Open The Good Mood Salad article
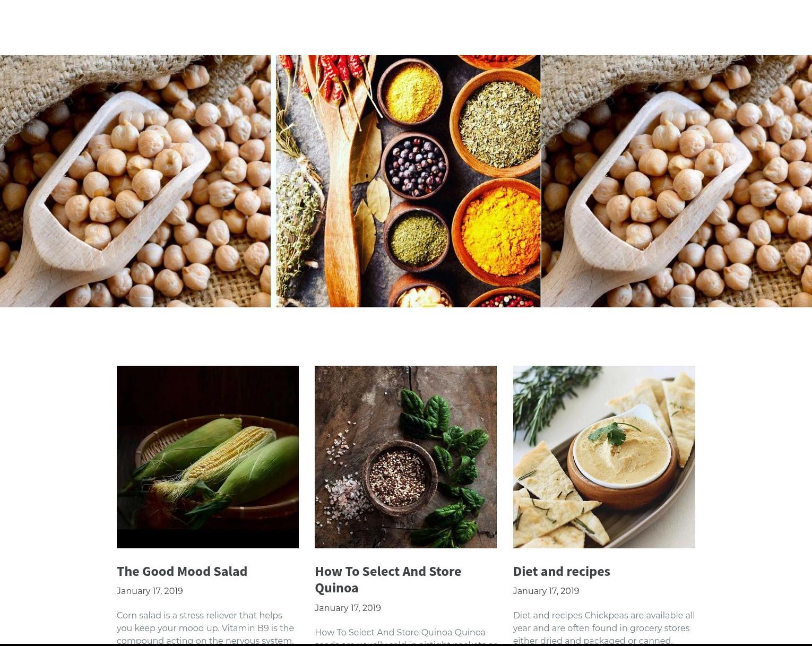The height and width of the screenshot is (646, 812). (182, 571)
